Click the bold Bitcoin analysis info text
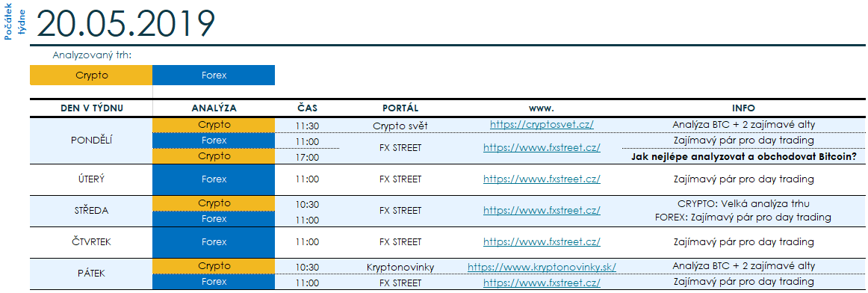Viewport: 868px width, 293px height. [x=743, y=157]
